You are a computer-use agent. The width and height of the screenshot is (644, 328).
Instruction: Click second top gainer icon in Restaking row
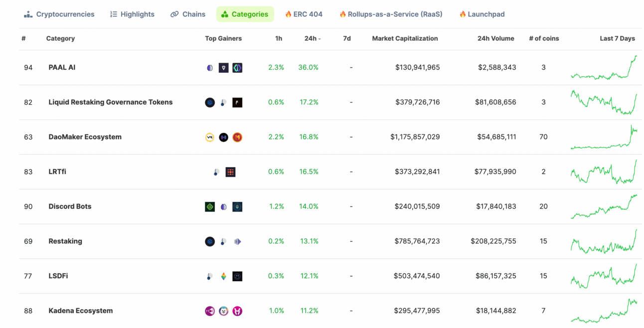[x=223, y=241]
